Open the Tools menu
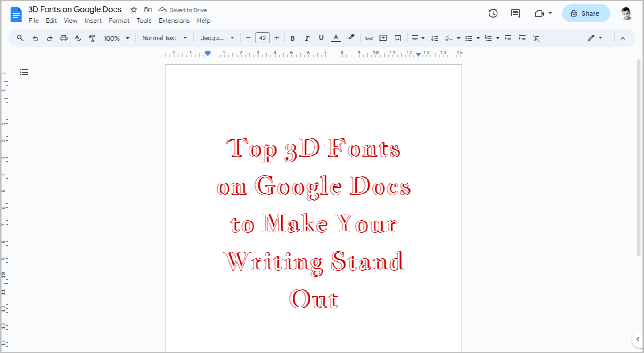644x353 pixels. pyautogui.click(x=144, y=20)
